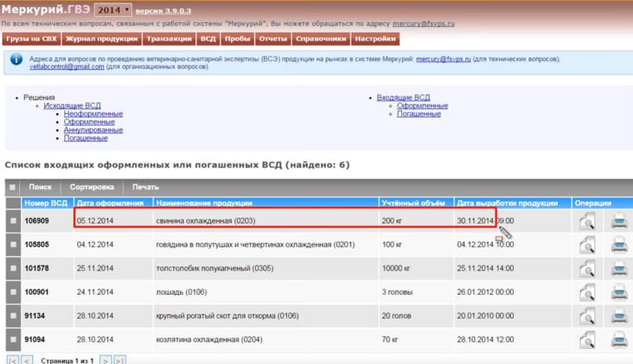Click mercury@fsvps.ru link in header line

423,24
